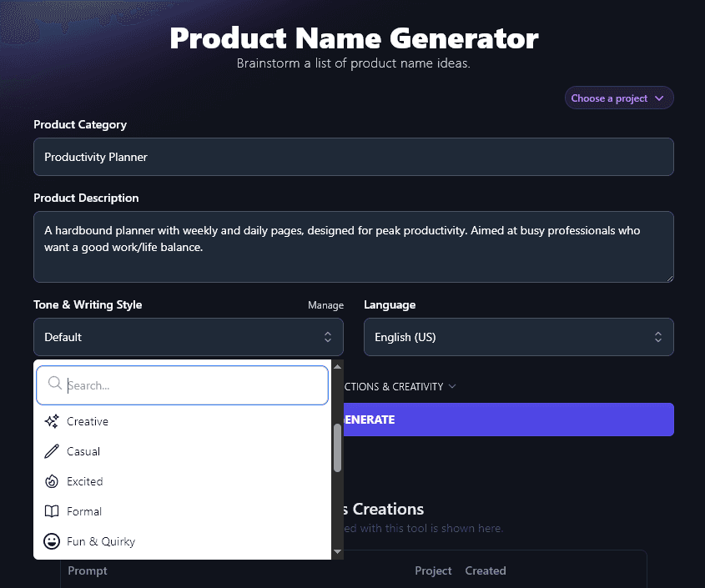Click inside the Product Category field
The height and width of the screenshot is (588, 705).
point(353,157)
